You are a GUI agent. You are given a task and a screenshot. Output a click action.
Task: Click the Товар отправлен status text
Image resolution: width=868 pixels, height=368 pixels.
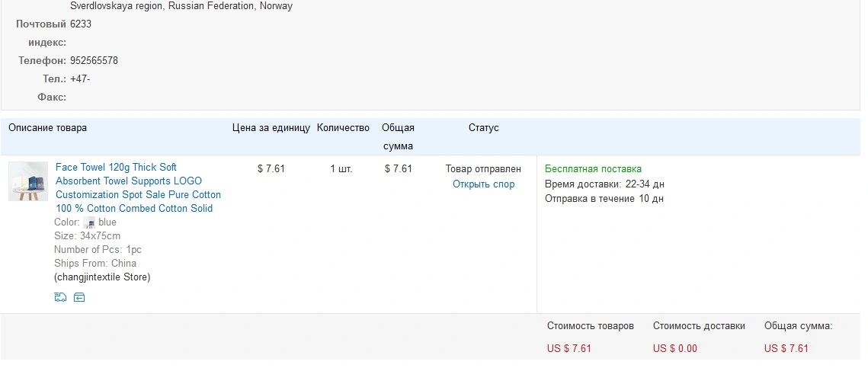483,169
